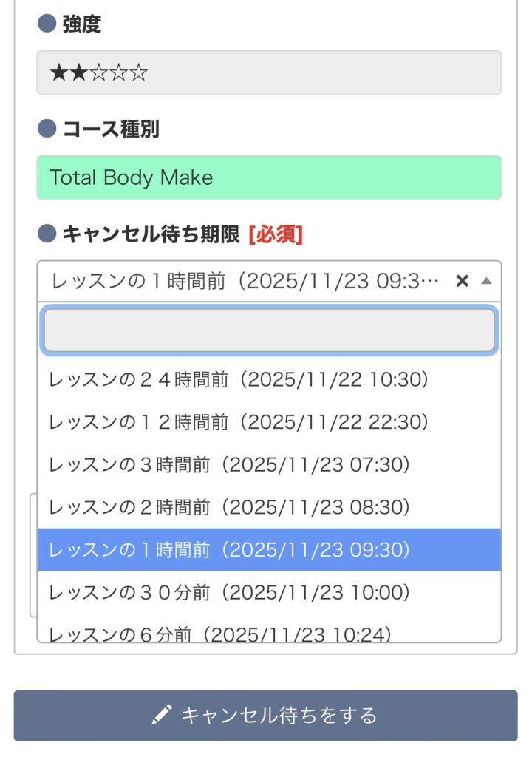Click the first star of the intensity rating
This screenshot has width=532, height=757.
pyautogui.click(x=59, y=72)
